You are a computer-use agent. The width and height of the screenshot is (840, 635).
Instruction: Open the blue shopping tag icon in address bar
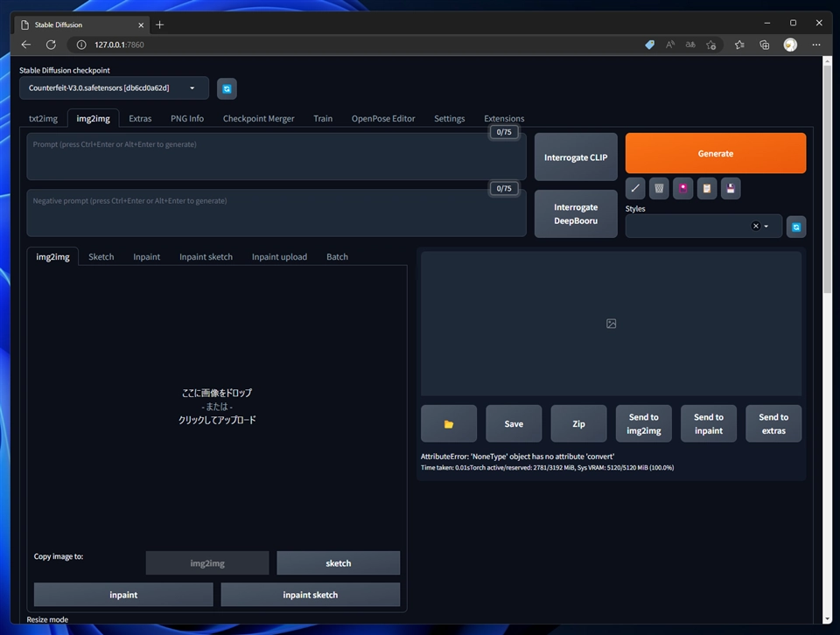[650, 45]
